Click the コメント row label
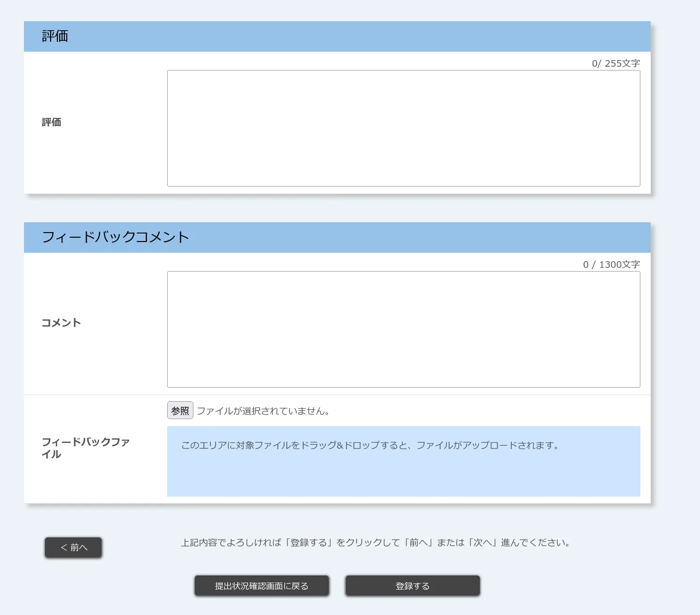 click(61, 322)
